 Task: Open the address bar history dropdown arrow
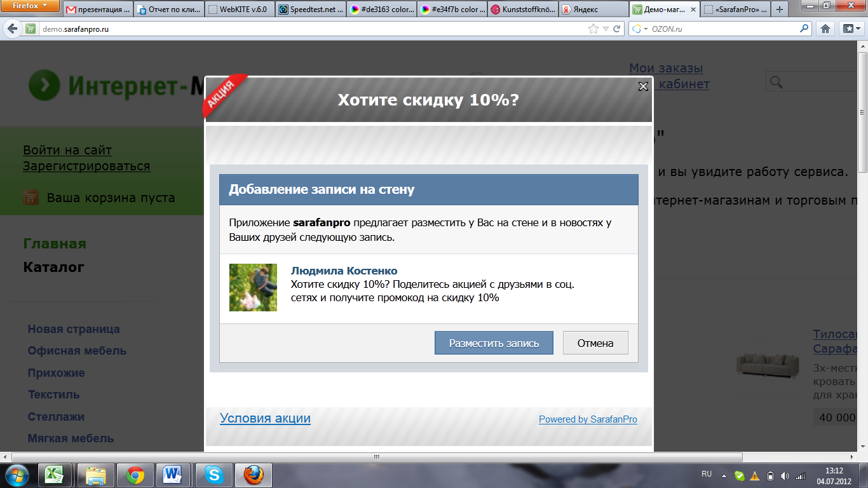(x=606, y=29)
